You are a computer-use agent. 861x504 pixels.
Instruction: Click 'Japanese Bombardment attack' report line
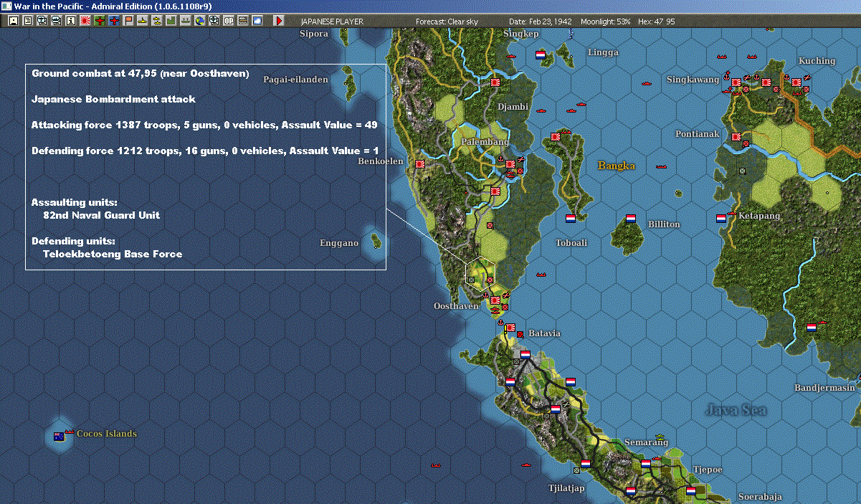tap(113, 99)
